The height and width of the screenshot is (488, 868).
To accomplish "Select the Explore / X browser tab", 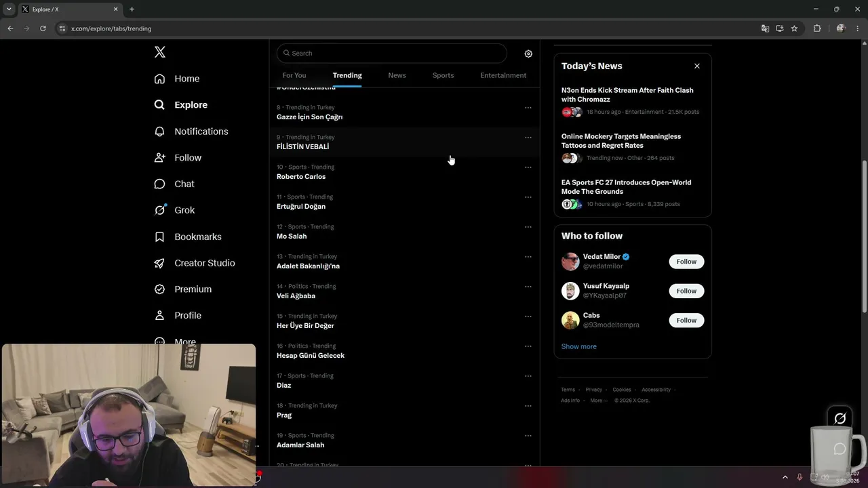I will coord(70,9).
